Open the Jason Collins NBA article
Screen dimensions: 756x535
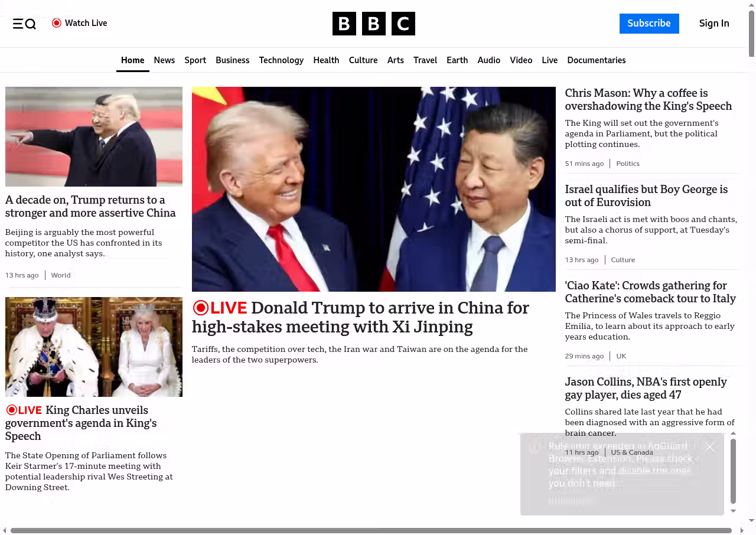pyautogui.click(x=646, y=388)
